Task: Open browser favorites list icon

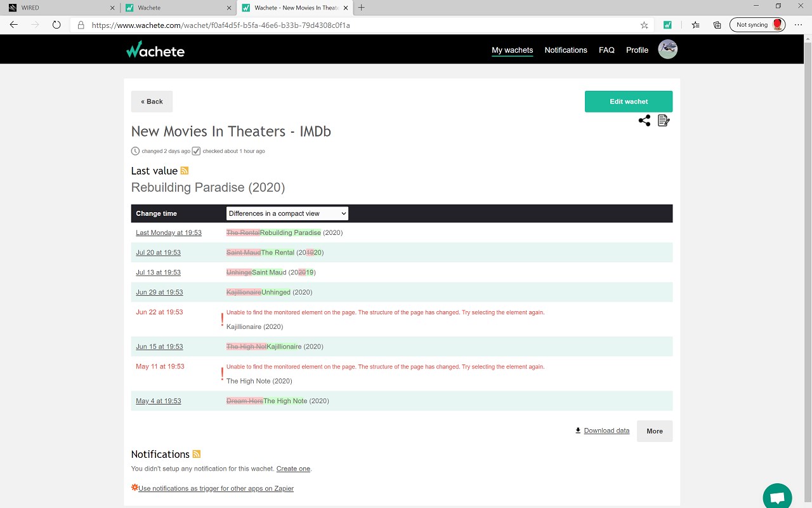Action: point(696,25)
